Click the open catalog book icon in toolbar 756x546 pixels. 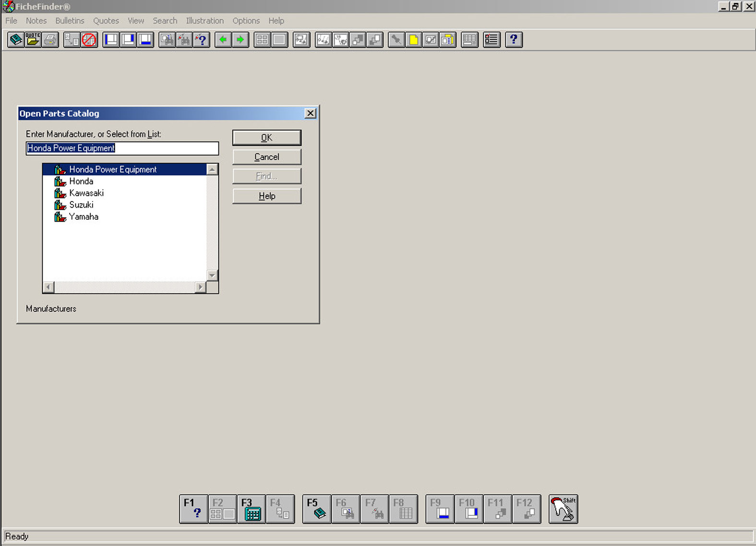point(16,40)
